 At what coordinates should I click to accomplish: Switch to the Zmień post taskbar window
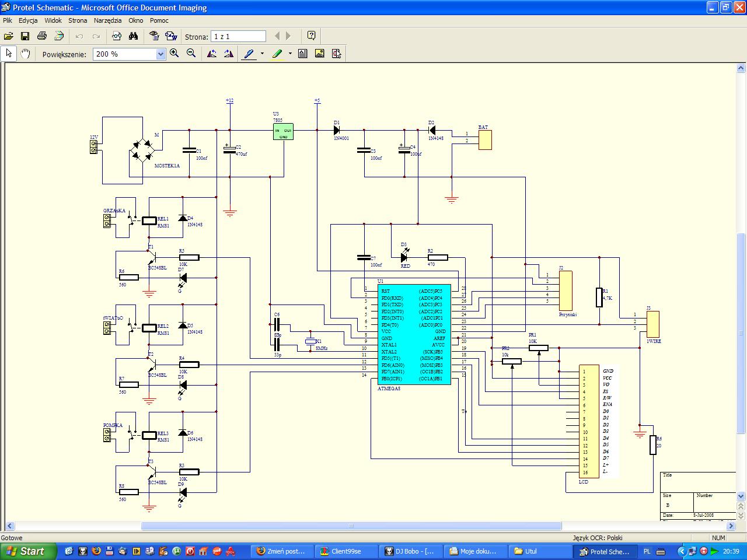pyautogui.click(x=282, y=551)
